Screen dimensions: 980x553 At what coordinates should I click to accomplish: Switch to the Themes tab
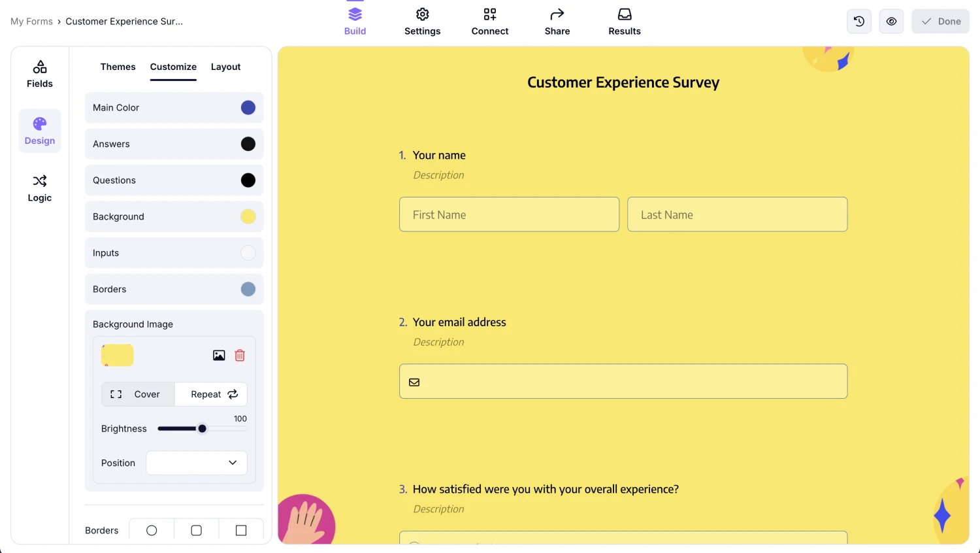point(118,67)
